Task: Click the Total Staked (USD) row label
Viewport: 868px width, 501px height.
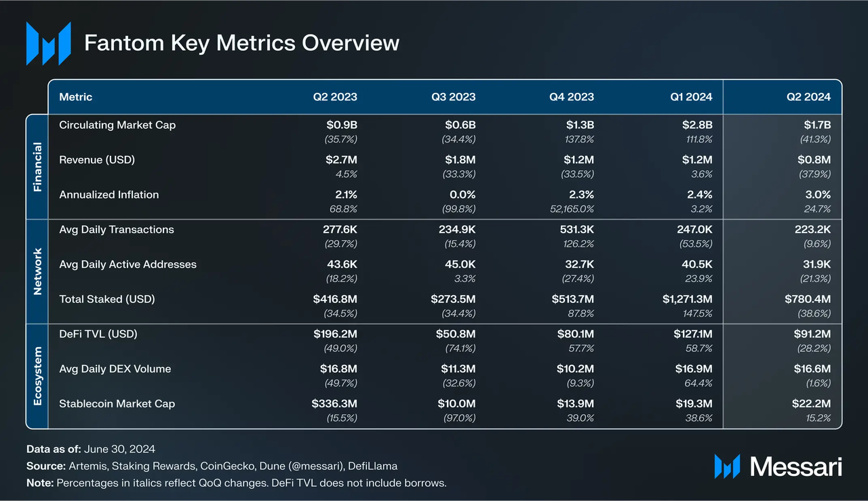Action: [107, 299]
